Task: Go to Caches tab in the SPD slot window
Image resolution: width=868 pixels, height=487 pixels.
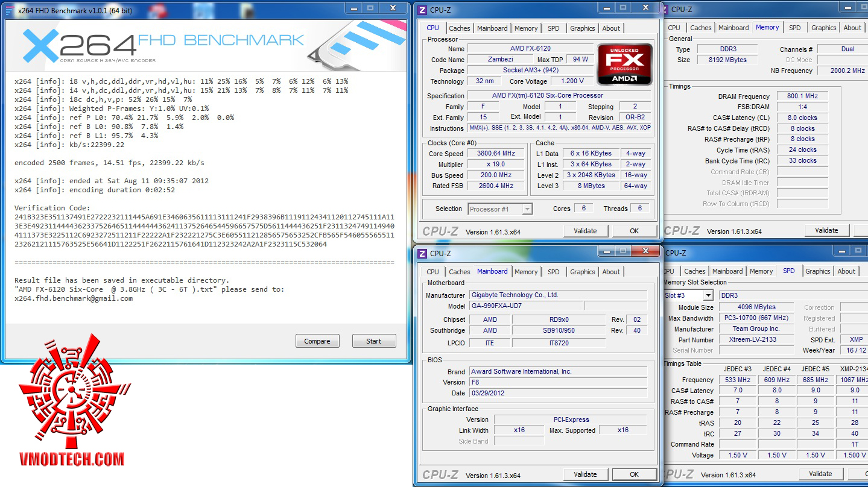Action: (x=695, y=271)
